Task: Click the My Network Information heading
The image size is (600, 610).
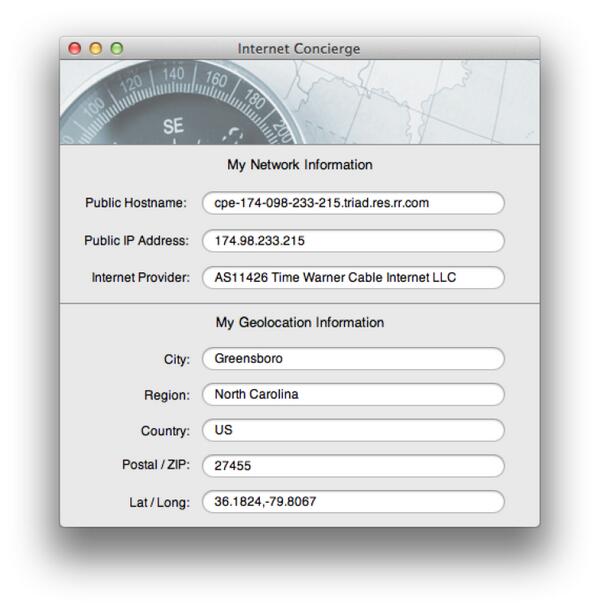Action: tap(300, 165)
